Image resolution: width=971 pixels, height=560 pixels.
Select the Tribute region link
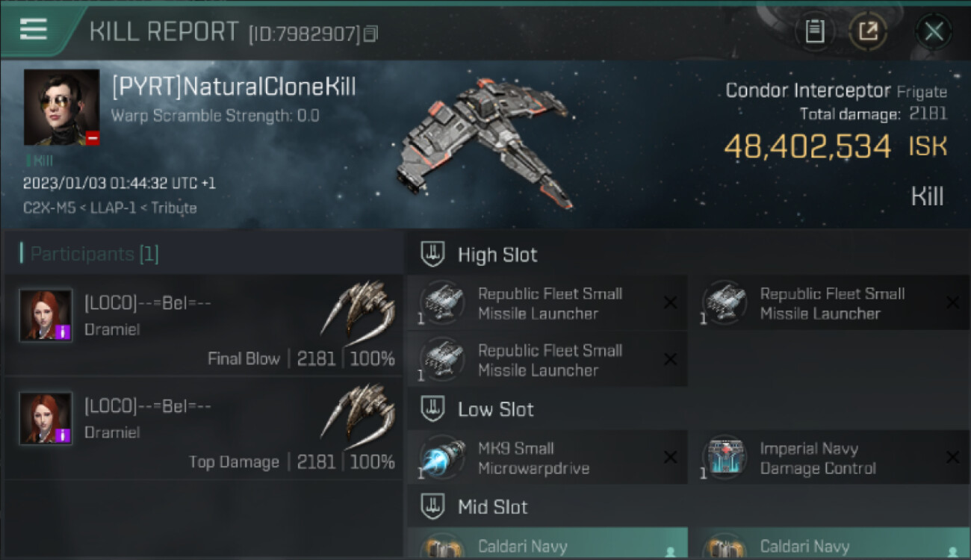pyautogui.click(x=174, y=208)
